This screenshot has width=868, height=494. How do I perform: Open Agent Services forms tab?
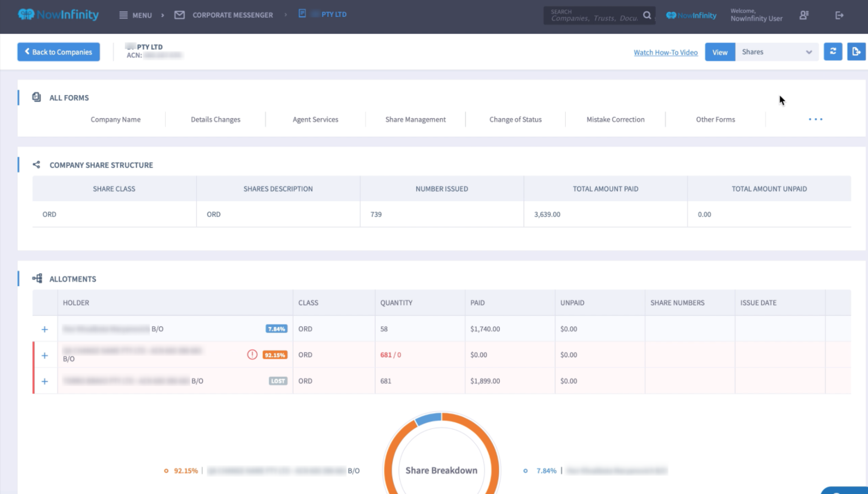point(316,119)
